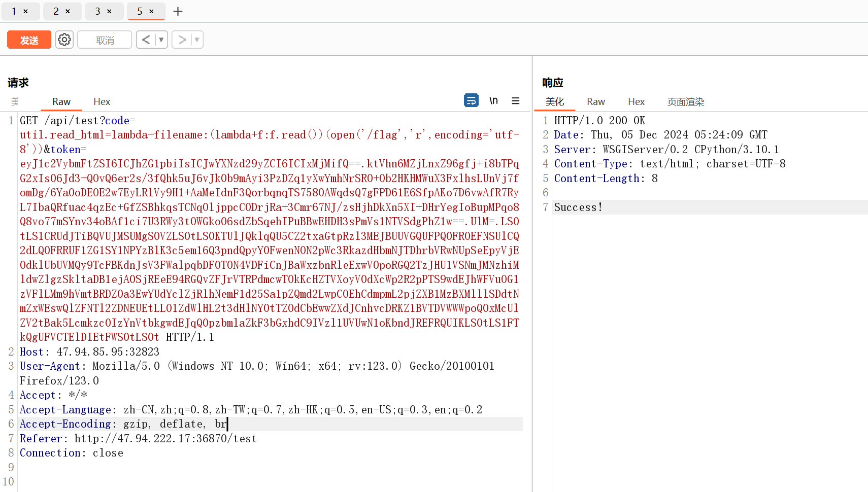Click the Accept-Language header line

point(251,409)
